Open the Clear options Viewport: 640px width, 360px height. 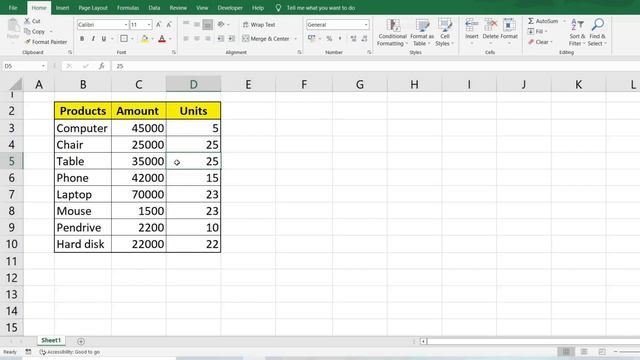click(x=540, y=42)
